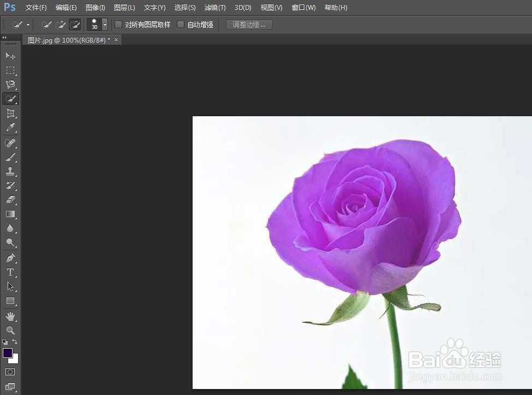
Task: Open the 图像(I) menu
Action: pyautogui.click(x=95, y=8)
